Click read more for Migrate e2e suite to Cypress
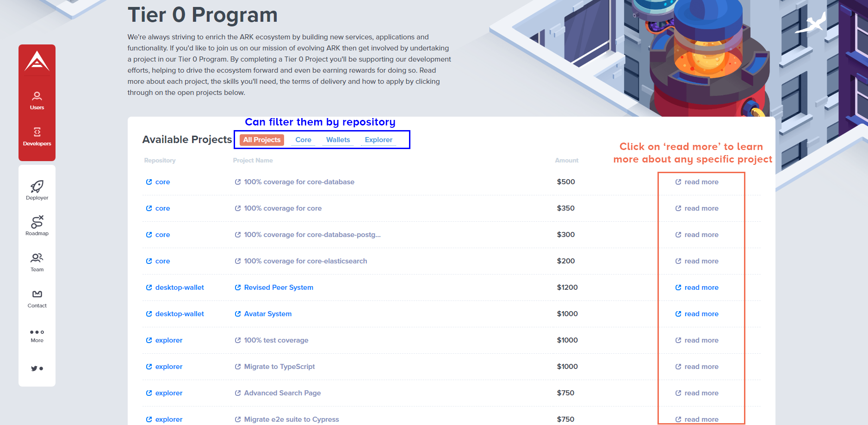Viewport: 868px width, 425px height. pos(697,419)
